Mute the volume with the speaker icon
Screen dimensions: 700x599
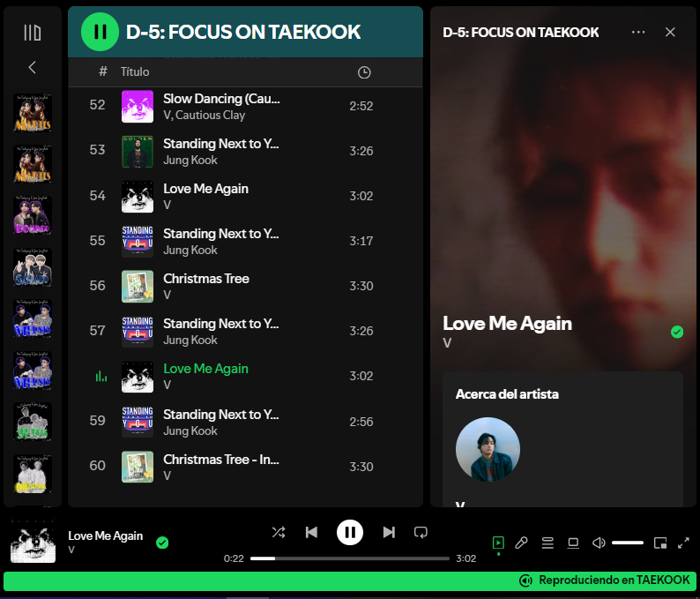click(x=599, y=543)
